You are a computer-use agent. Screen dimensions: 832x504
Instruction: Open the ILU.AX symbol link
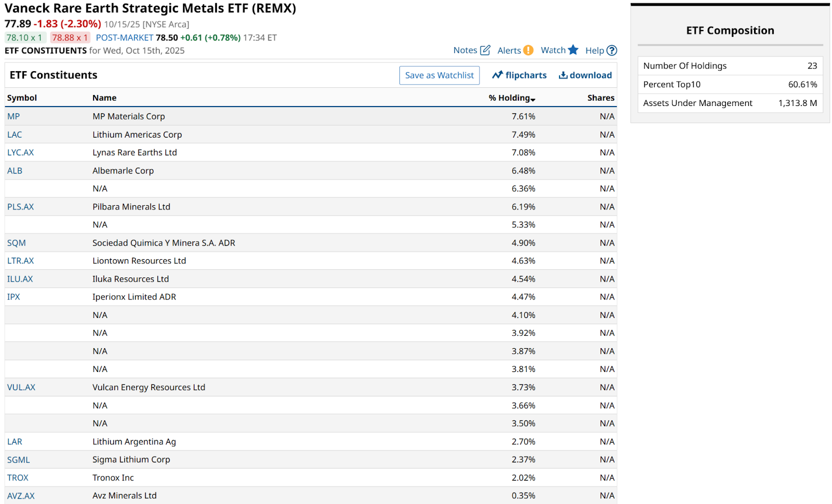[x=20, y=279]
